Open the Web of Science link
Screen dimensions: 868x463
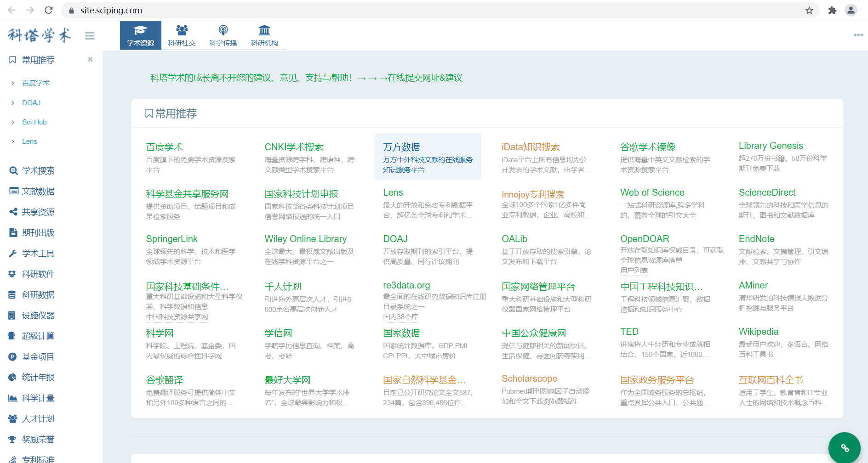pyautogui.click(x=652, y=192)
